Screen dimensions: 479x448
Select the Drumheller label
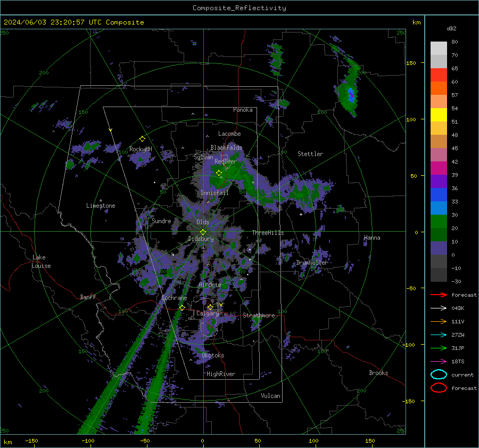click(312, 263)
